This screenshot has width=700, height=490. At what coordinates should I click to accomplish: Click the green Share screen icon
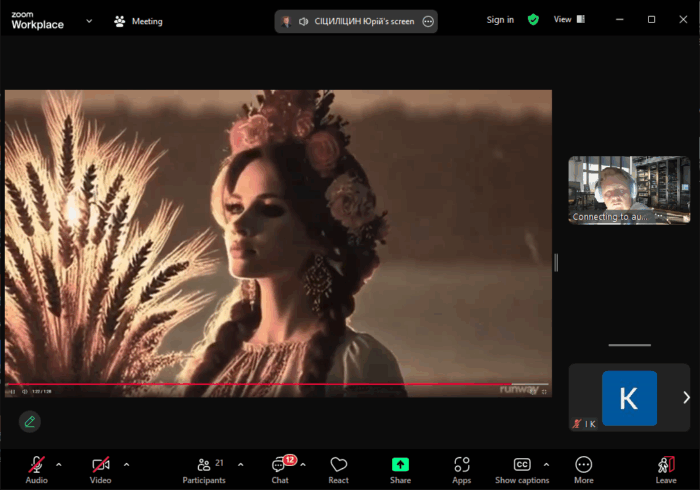pyautogui.click(x=400, y=465)
